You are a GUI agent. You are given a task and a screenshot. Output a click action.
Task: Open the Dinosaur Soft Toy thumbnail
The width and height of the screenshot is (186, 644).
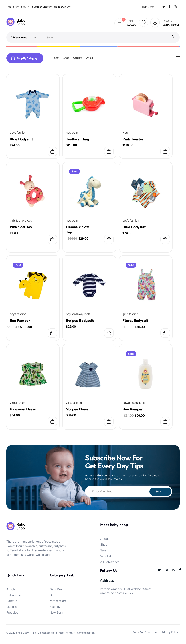(x=89, y=191)
